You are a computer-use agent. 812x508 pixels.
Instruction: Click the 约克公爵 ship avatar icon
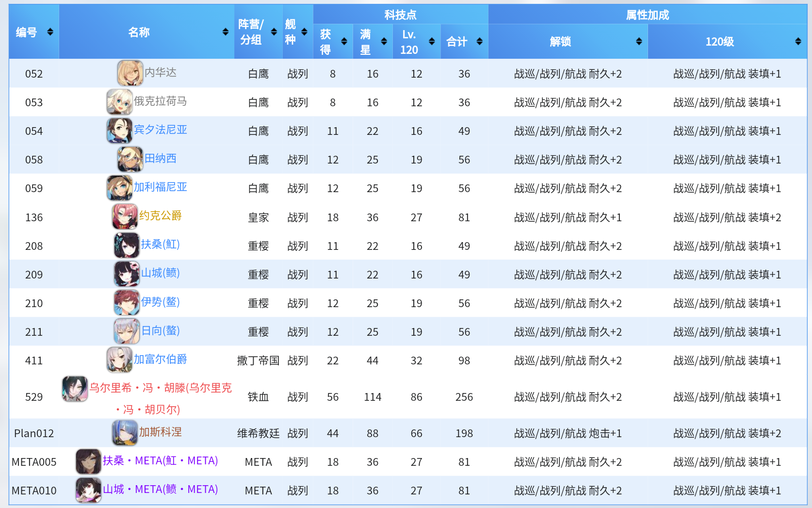[125, 216]
